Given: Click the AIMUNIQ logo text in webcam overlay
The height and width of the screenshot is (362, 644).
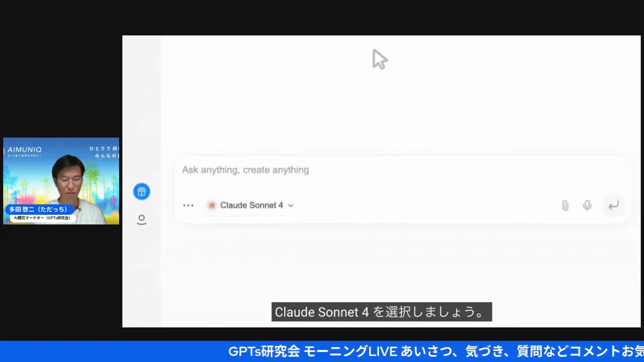Looking at the screenshot, I should coord(24,149).
